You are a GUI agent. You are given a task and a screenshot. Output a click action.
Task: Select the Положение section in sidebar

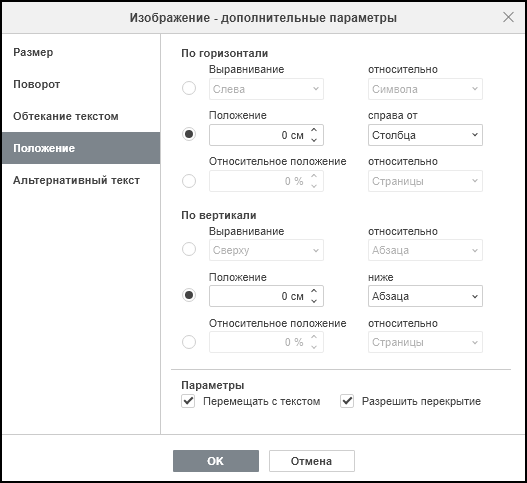tap(81, 148)
